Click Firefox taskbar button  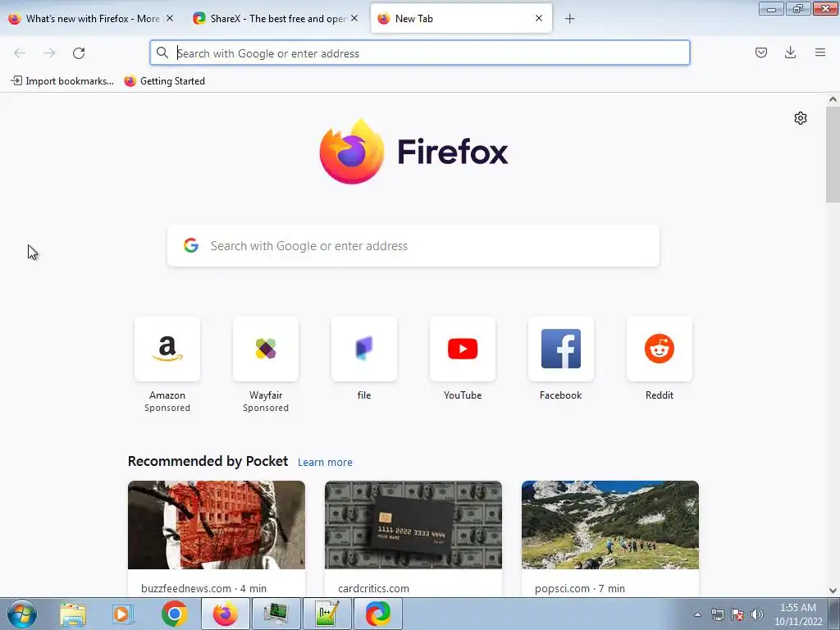(x=225, y=614)
